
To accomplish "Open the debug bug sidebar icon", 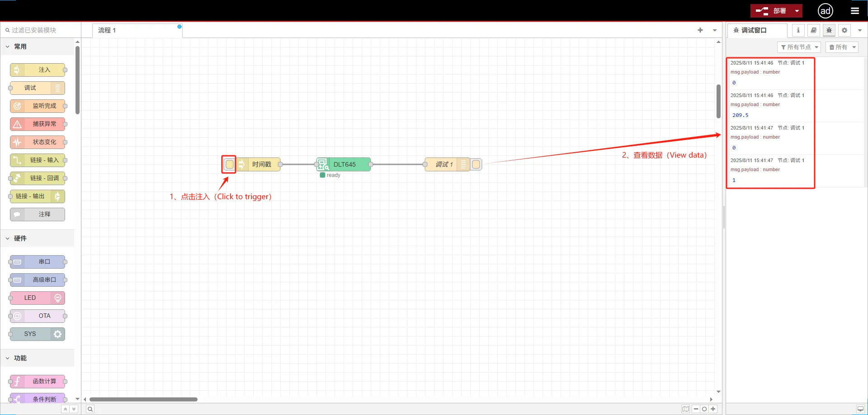I will pyautogui.click(x=829, y=30).
